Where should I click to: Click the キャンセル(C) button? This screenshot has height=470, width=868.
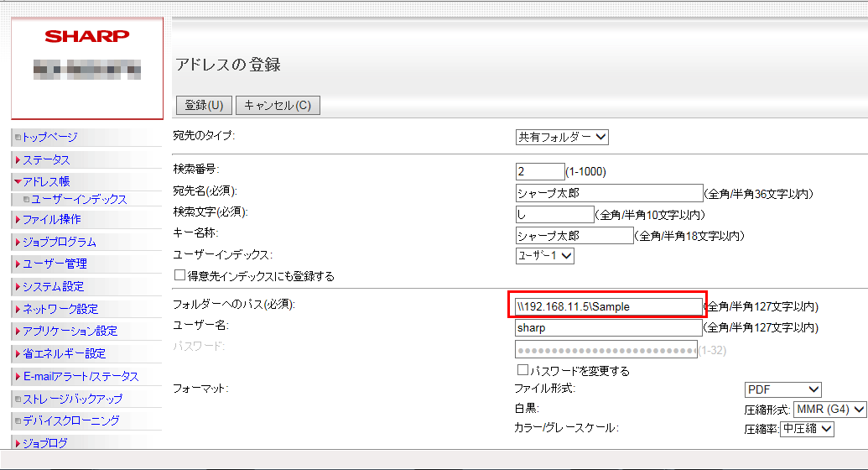[x=278, y=105]
